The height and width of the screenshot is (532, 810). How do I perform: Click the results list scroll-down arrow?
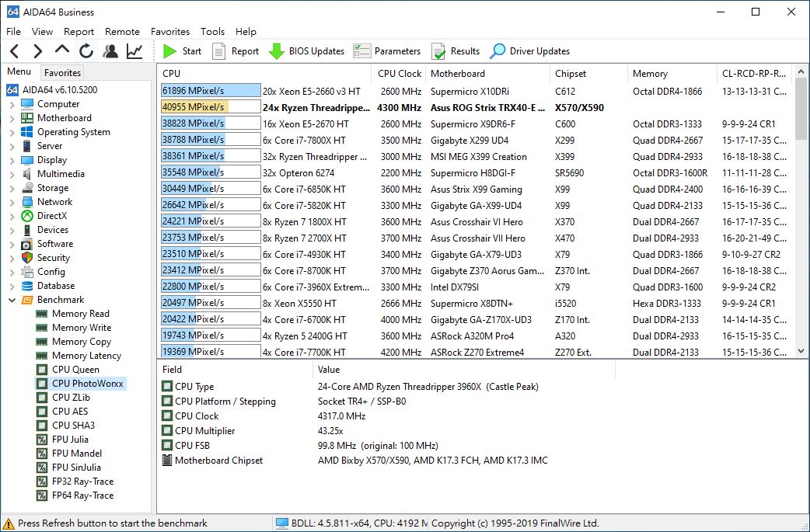coord(801,351)
